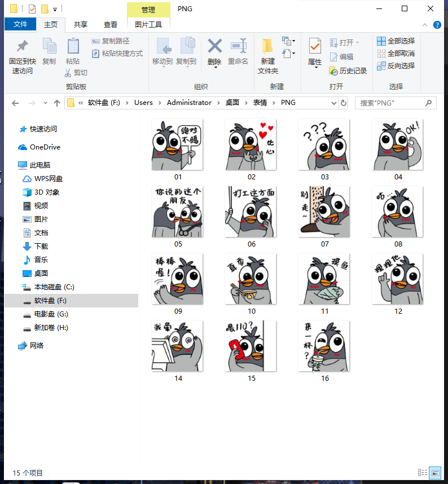Click the Manage (管理) contextual tab
The height and width of the screenshot is (484, 448).
pos(148,10)
